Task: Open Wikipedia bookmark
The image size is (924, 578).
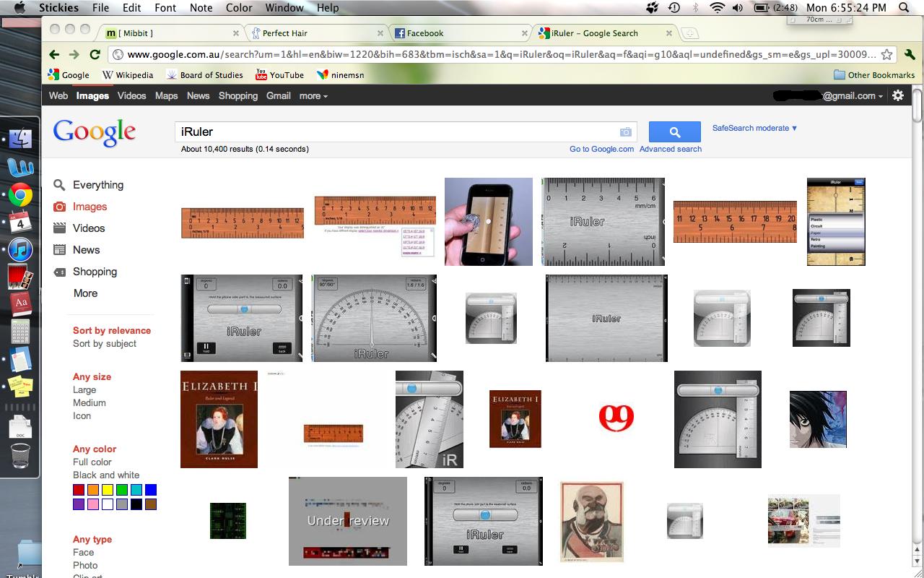Action: click(x=128, y=74)
